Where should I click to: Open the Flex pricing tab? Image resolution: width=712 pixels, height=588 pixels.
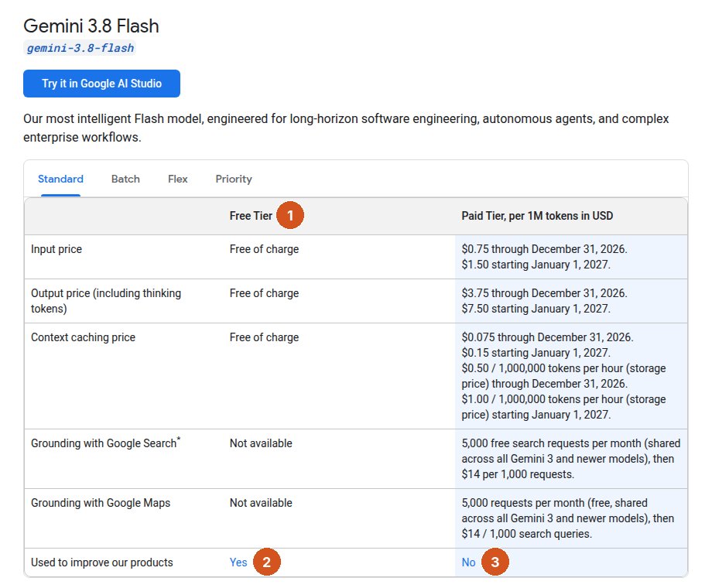pos(177,179)
